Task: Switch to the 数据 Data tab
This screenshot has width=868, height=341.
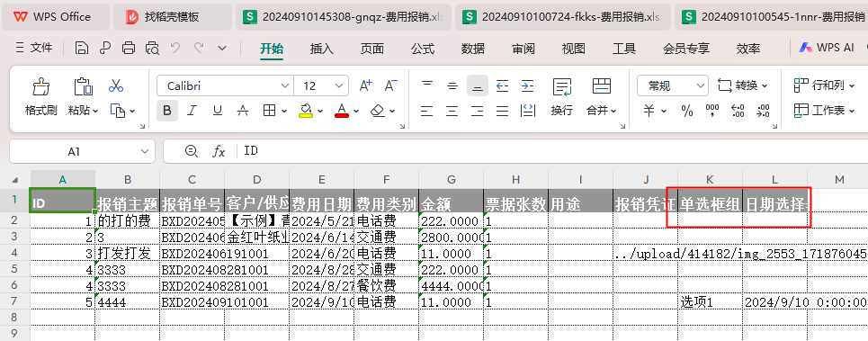Action: (473, 49)
